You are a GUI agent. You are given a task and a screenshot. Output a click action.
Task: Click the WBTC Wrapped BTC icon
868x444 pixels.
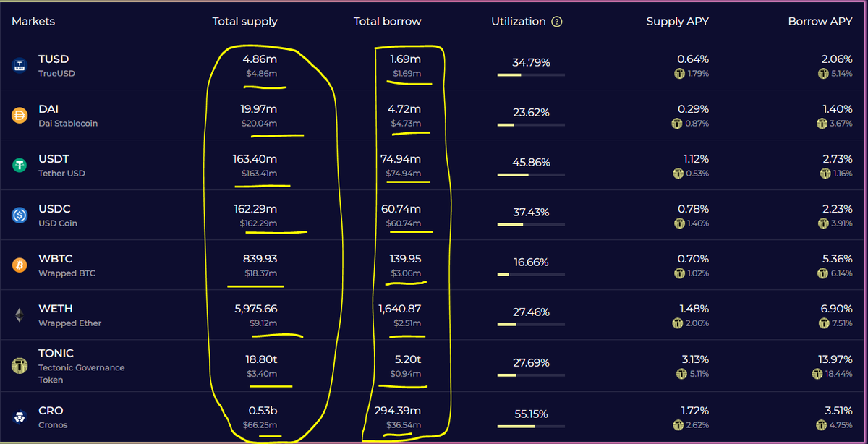pyautogui.click(x=20, y=265)
